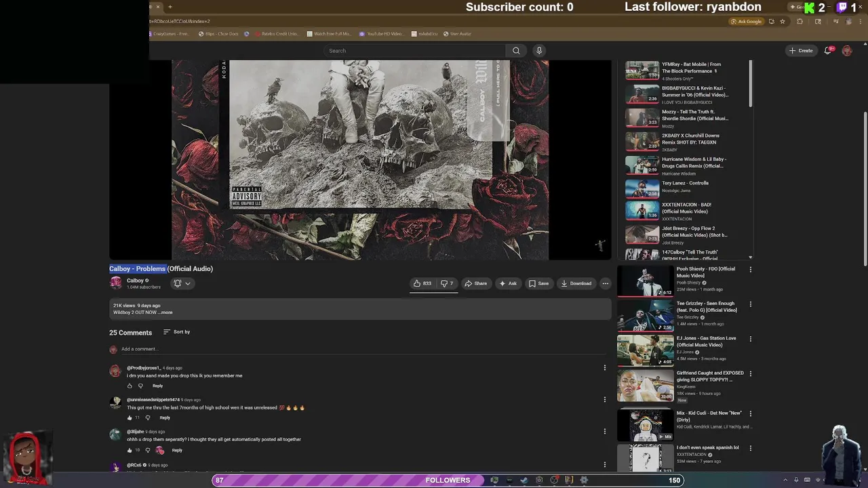Screen dimensions: 868x488
Task: Play Tory Lanez Controlla from playlist
Action: [x=686, y=188]
